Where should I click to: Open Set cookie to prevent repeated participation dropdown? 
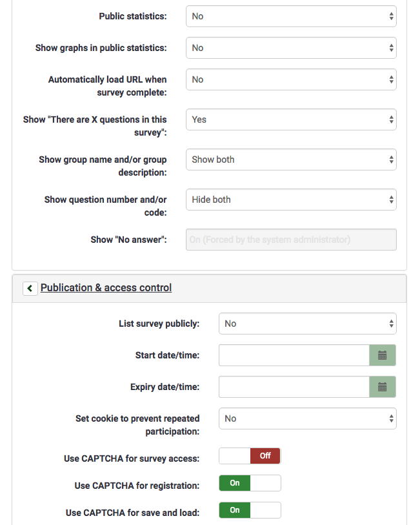307,418
